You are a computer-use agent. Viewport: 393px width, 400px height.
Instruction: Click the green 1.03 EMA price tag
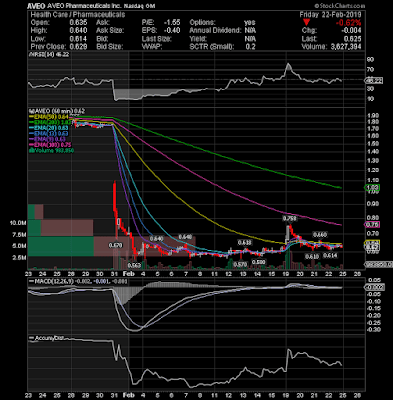372,188
